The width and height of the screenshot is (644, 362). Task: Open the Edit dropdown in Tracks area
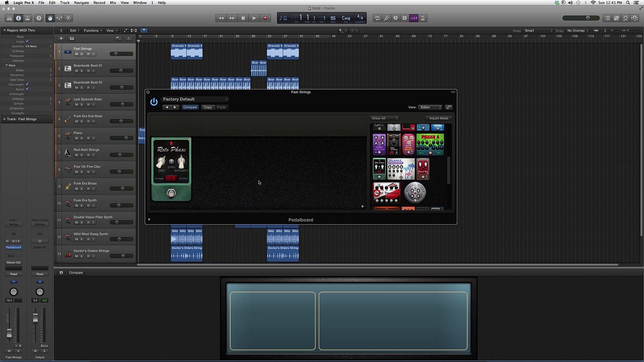[74, 30]
